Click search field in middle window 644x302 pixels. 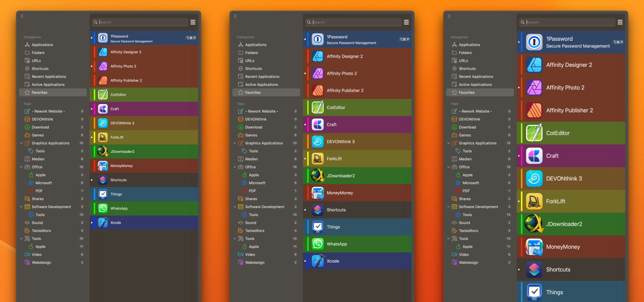pos(353,22)
